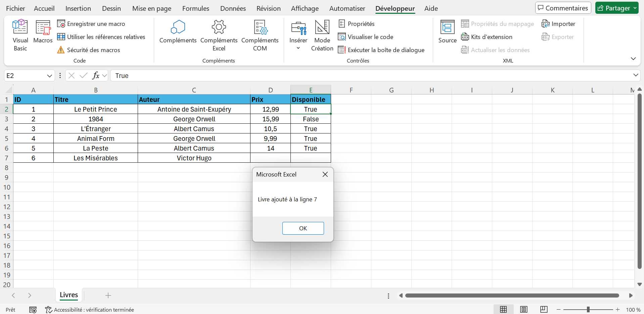The height and width of the screenshot is (314, 644).
Task: Click Kits d'extension
Action: 487,37
